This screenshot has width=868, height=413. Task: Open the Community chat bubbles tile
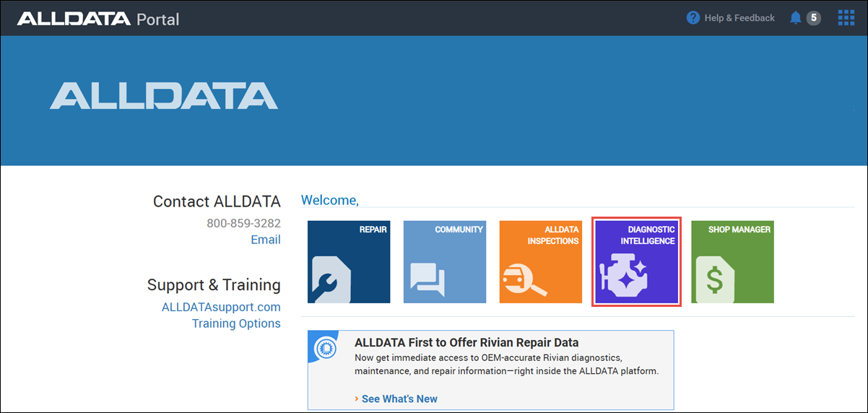[444, 262]
